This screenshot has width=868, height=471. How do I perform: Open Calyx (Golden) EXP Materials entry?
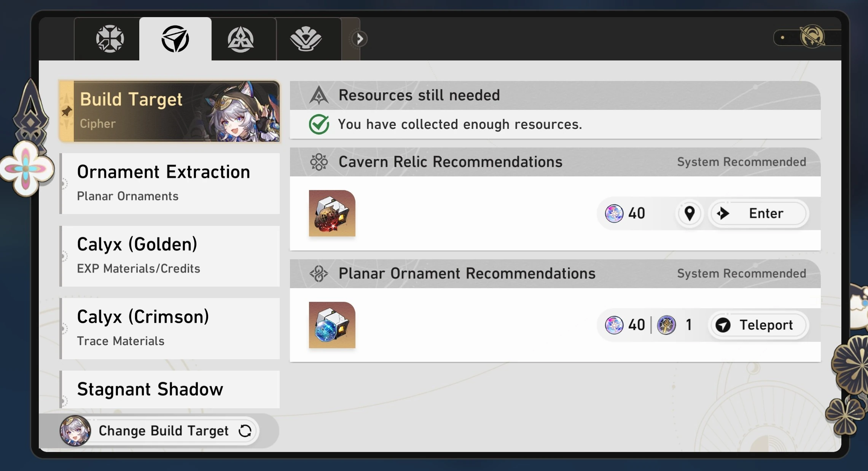(x=170, y=256)
